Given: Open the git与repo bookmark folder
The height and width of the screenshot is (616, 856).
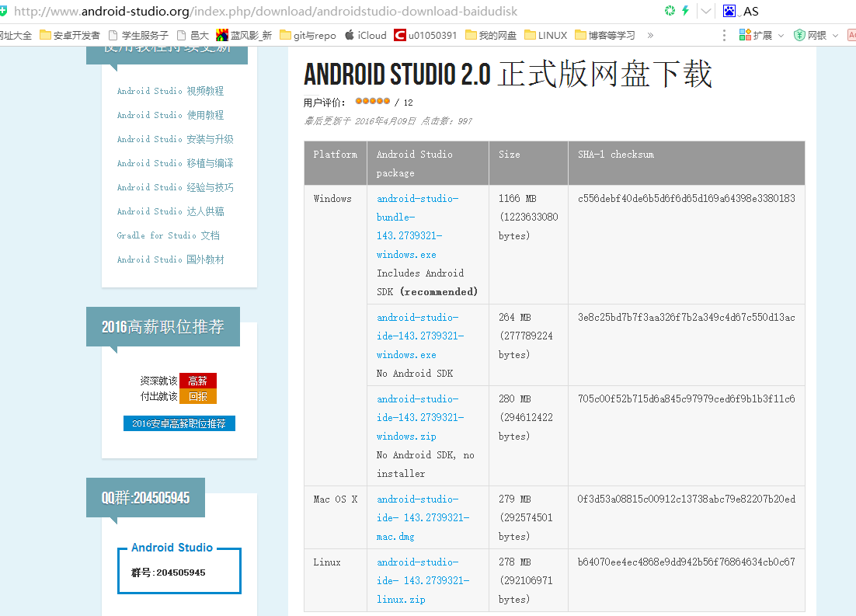Looking at the screenshot, I should (x=308, y=36).
